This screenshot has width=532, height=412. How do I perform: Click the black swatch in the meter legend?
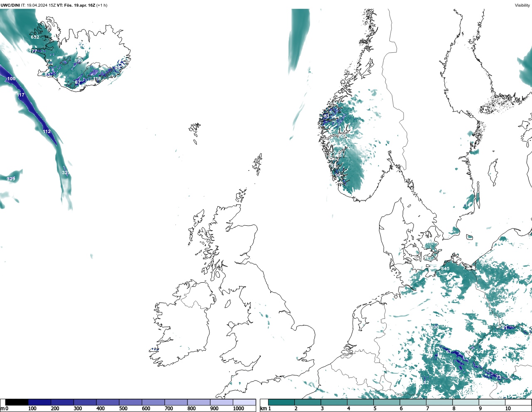tap(17, 402)
